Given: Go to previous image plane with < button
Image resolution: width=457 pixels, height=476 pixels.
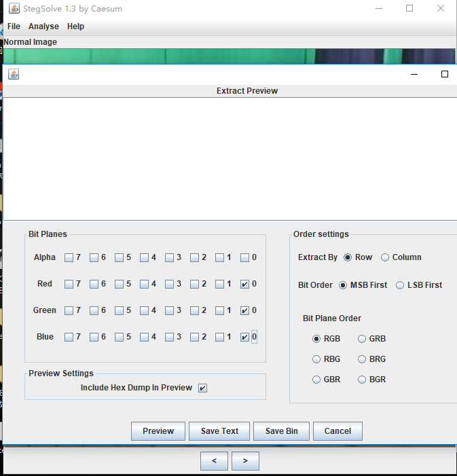Looking at the screenshot, I should coord(214,461).
